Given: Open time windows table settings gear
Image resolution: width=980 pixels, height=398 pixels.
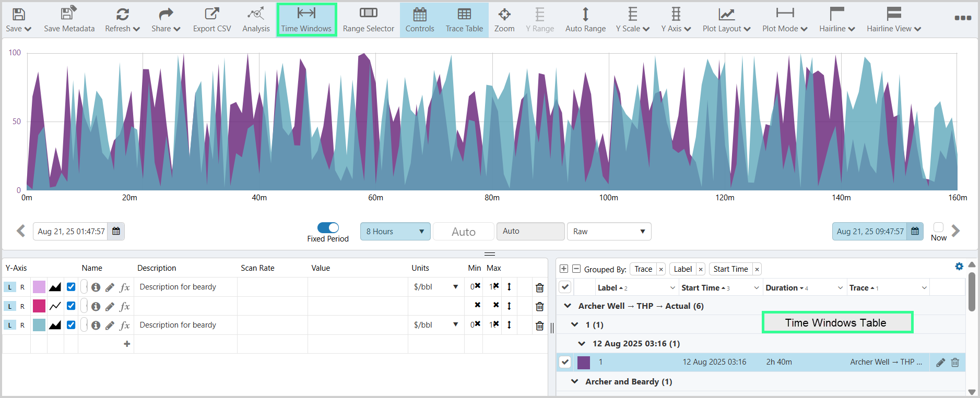Looking at the screenshot, I should 959,267.
